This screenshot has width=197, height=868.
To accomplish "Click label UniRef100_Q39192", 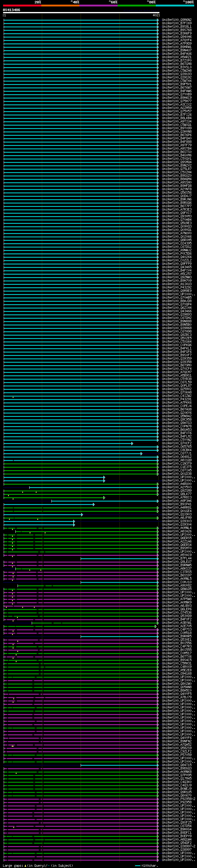I will 177,78.
